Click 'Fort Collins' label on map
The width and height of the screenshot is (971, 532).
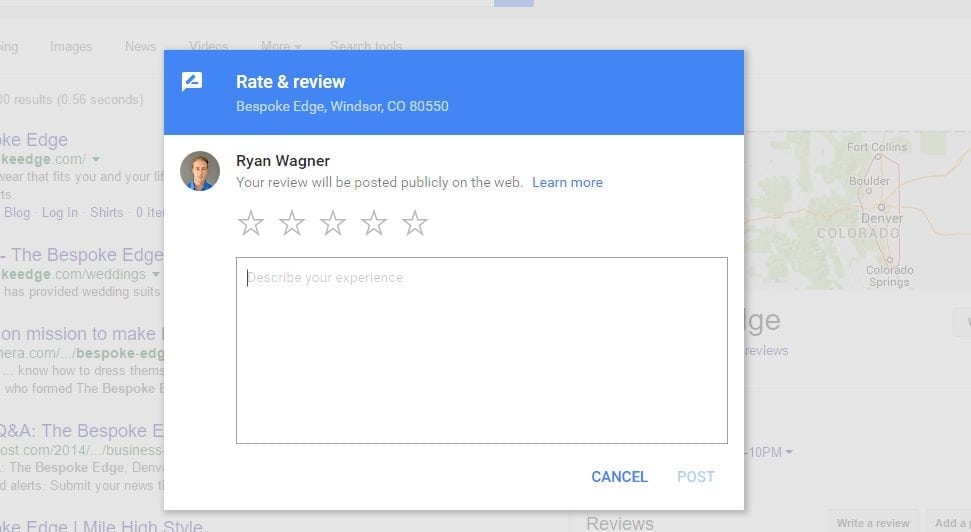(x=877, y=147)
